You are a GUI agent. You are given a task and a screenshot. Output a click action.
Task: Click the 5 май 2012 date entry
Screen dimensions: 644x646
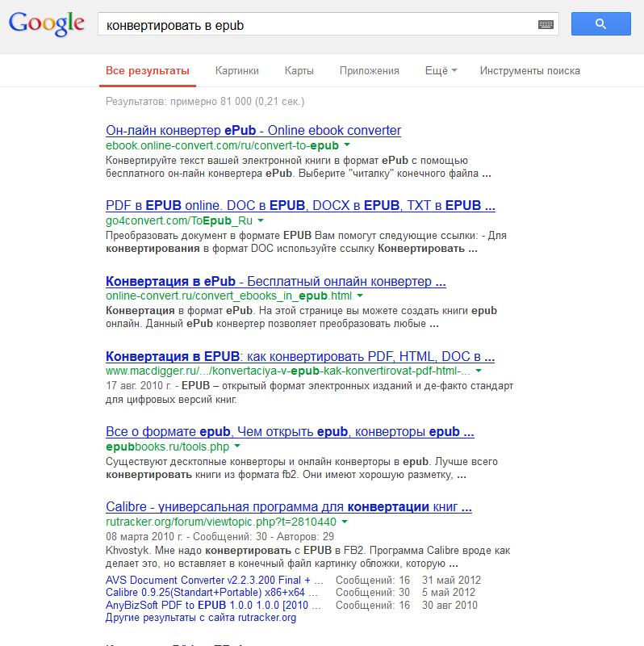[449, 593]
